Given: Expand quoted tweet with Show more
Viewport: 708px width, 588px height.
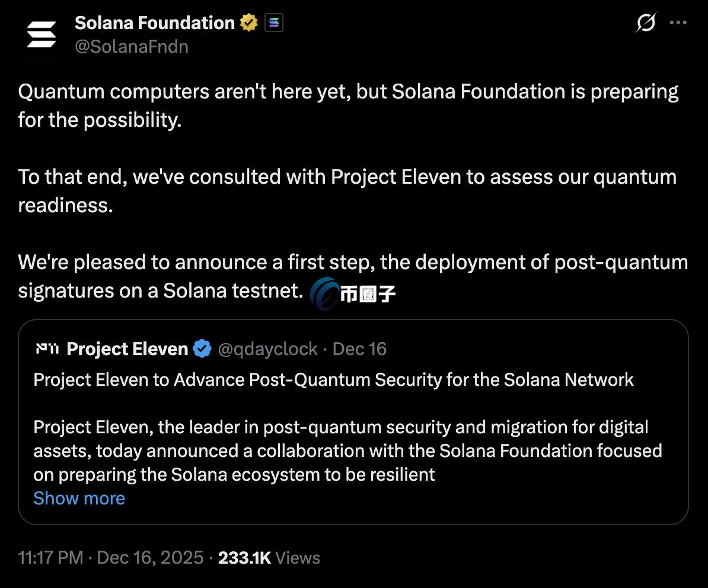Looking at the screenshot, I should pos(79,498).
